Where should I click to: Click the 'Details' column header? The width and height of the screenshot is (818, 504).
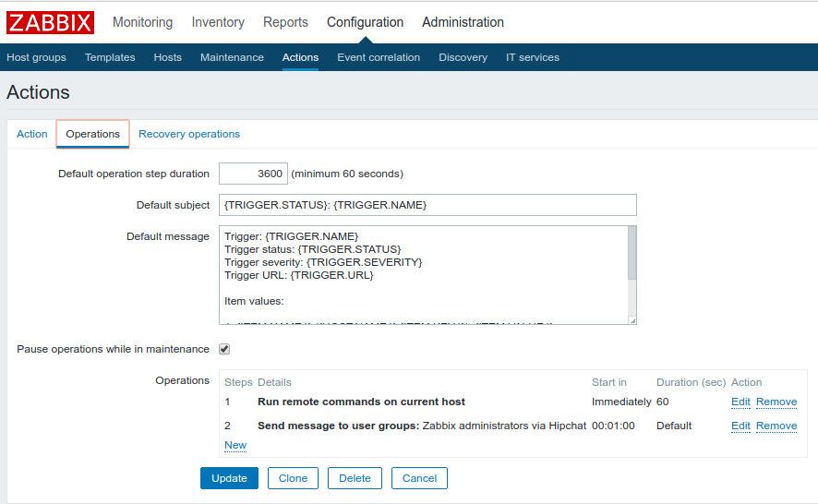coord(274,382)
